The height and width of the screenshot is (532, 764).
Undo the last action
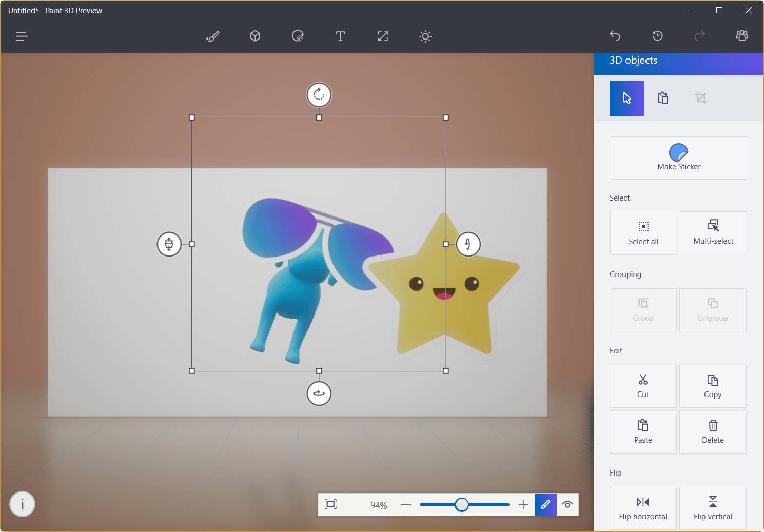(615, 36)
